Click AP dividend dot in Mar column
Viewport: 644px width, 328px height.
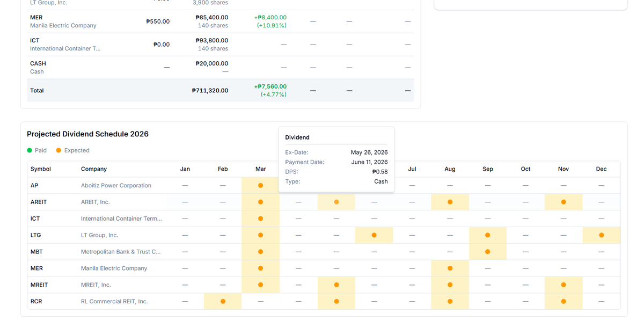click(260, 185)
